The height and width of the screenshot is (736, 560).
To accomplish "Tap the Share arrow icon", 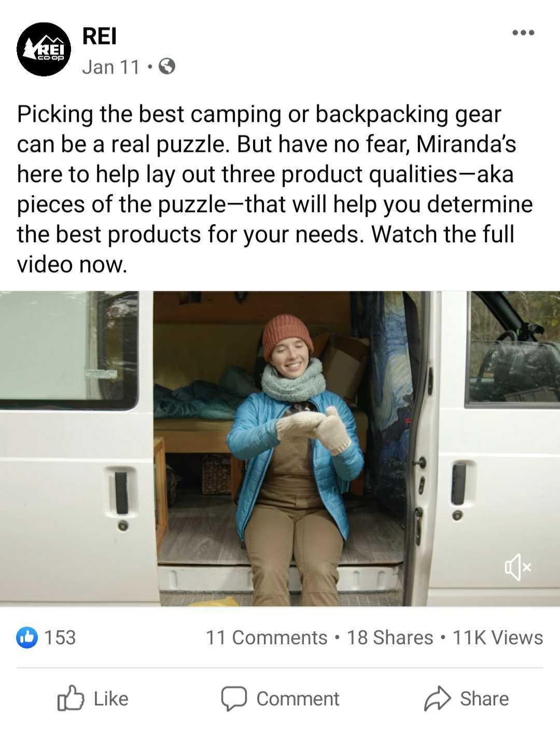I will coord(438,698).
